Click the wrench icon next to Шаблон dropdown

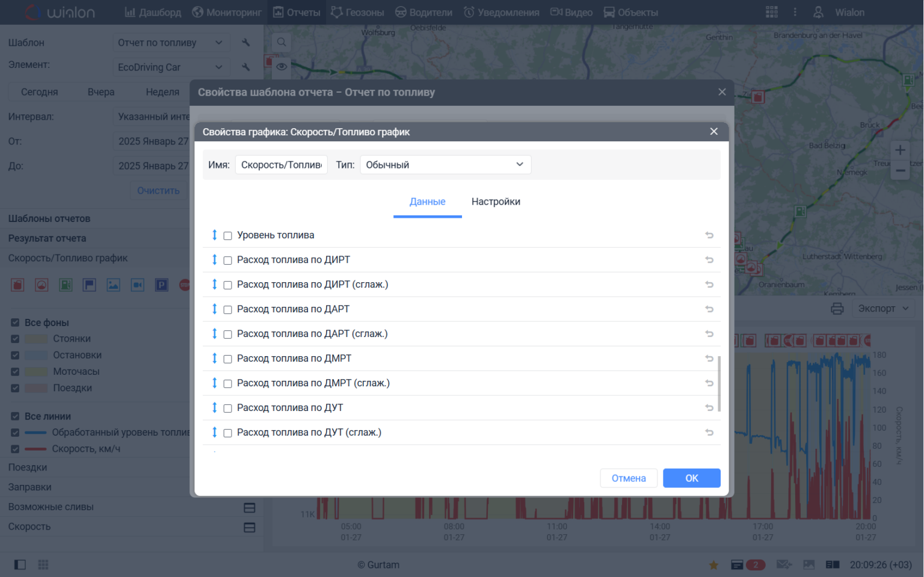[x=245, y=43]
